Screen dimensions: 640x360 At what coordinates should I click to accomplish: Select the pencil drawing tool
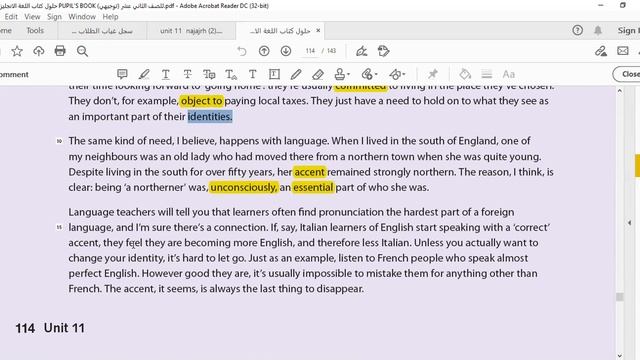coord(296,74)
